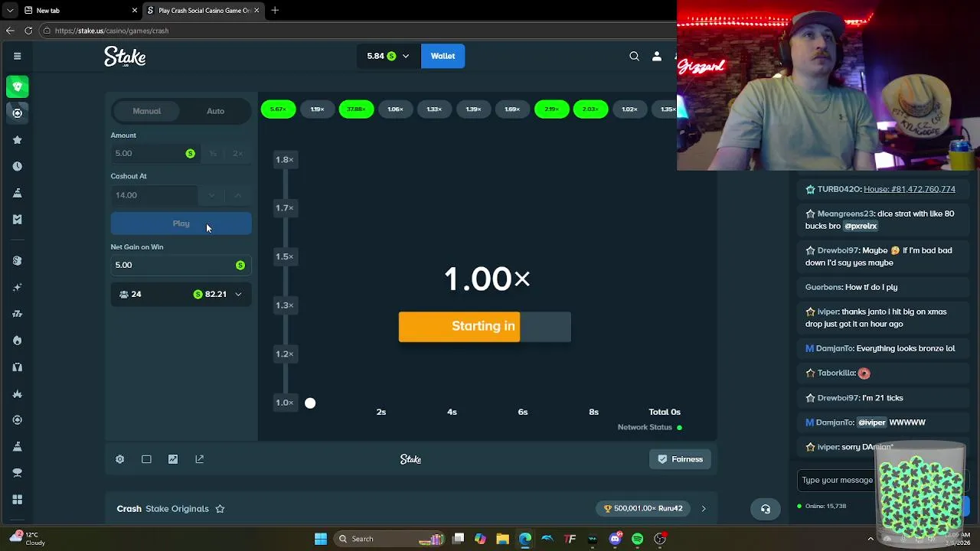
Task: Open a new browser tab
Action: (x=275, y=10)
